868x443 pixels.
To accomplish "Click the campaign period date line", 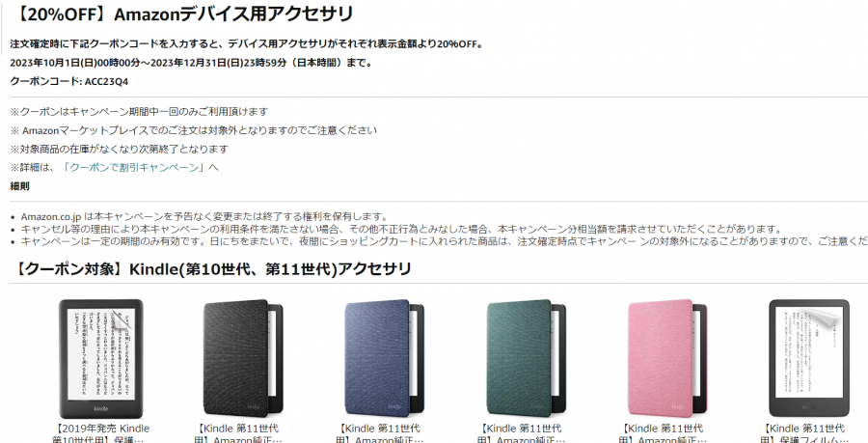I will (x=191, y=63).
